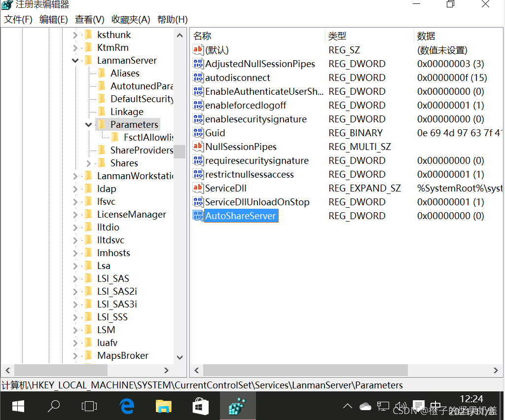505x420 pixels.
Task: Open Task View on the taskbar
Action: click(89, 406)
